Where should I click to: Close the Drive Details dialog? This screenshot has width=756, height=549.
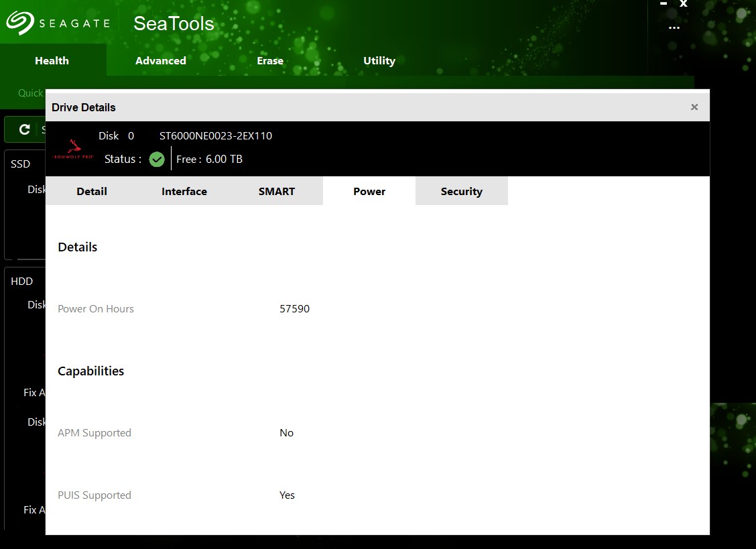pos(694,107)
